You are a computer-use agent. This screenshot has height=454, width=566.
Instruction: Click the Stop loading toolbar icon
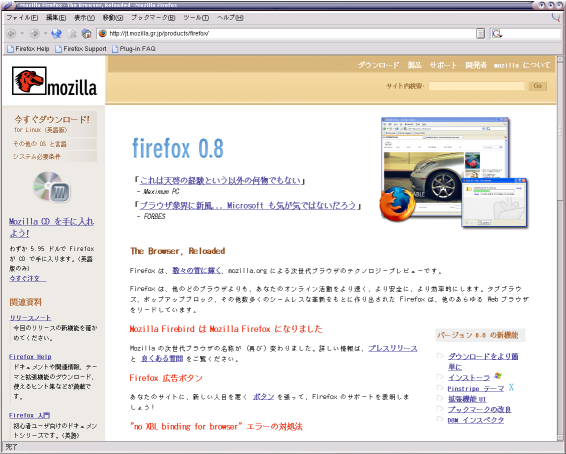click(x=72, y=34)
